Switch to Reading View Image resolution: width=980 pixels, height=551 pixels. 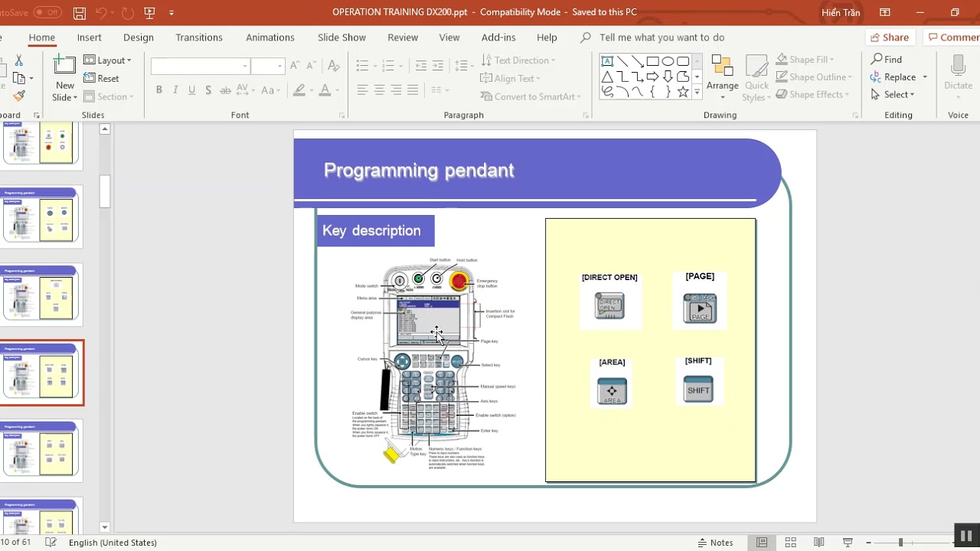pyautogui.click(x=818, y=543)
